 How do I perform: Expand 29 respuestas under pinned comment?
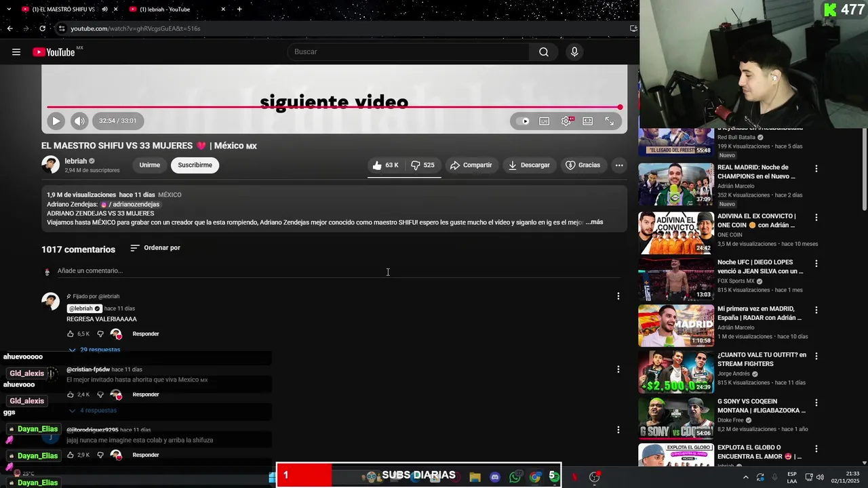95,350
